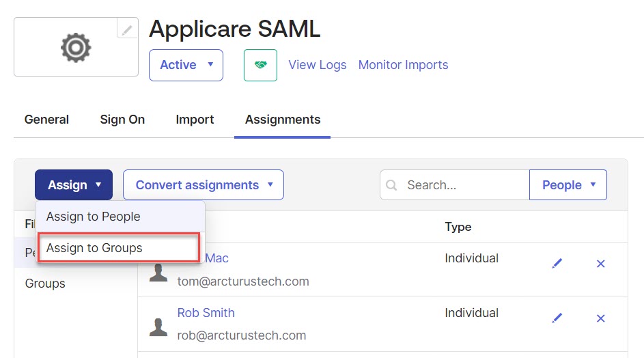Screen dimensions: 644x358
Task: Remove Tom Mac assignment with X icon
Action: [x=601, y=264]
